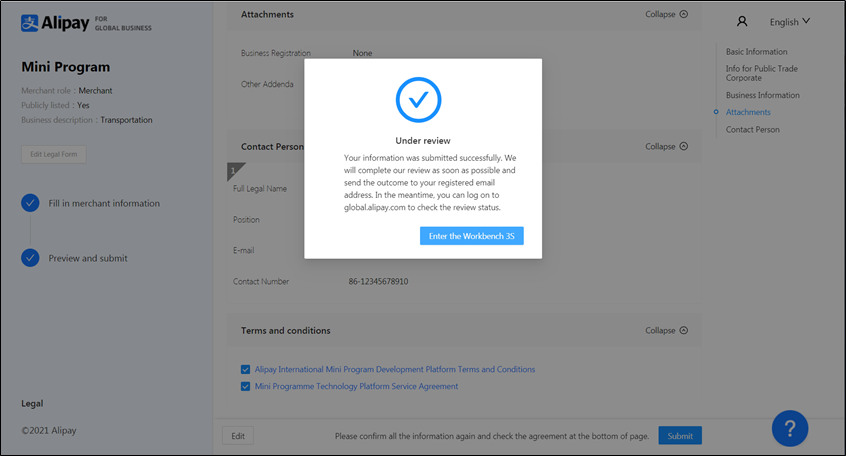
Task: Navigate to Contact Person in sidebar
Action: 752,129
